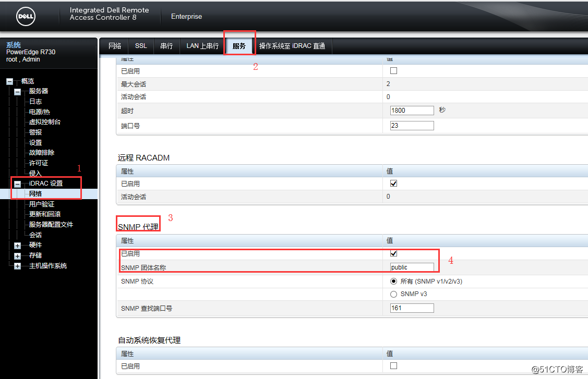This screenshot has height=379, width=588.
Task: Select 概览 tree item label
Action: (x=27, y=81)
